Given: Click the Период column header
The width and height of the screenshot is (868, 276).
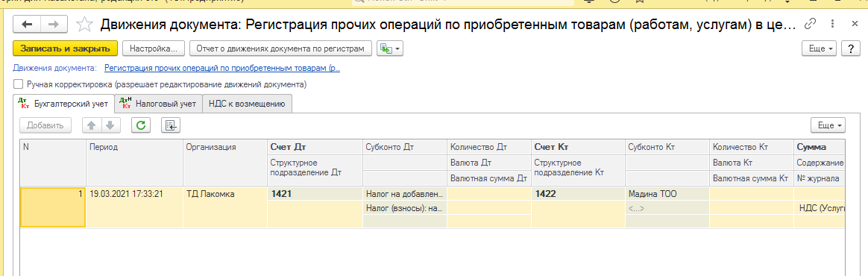Looking at the screenshot, I should click(134, 163).
